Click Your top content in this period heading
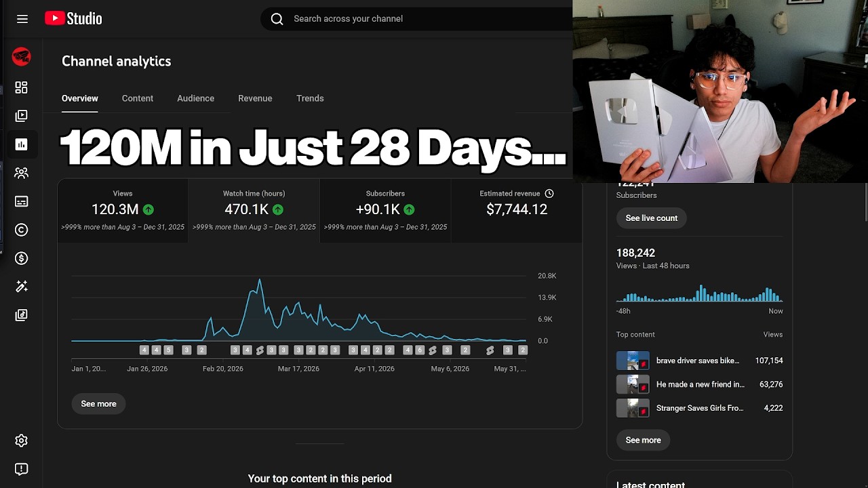Screen dimensions: 868x488 [x=320, y=479]
